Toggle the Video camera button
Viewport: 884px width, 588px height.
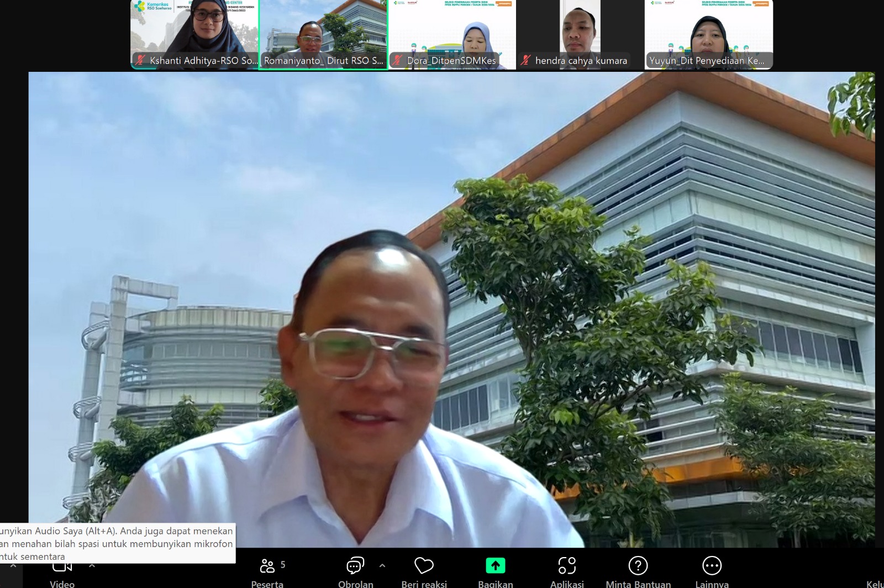click(x=62, y=573)
